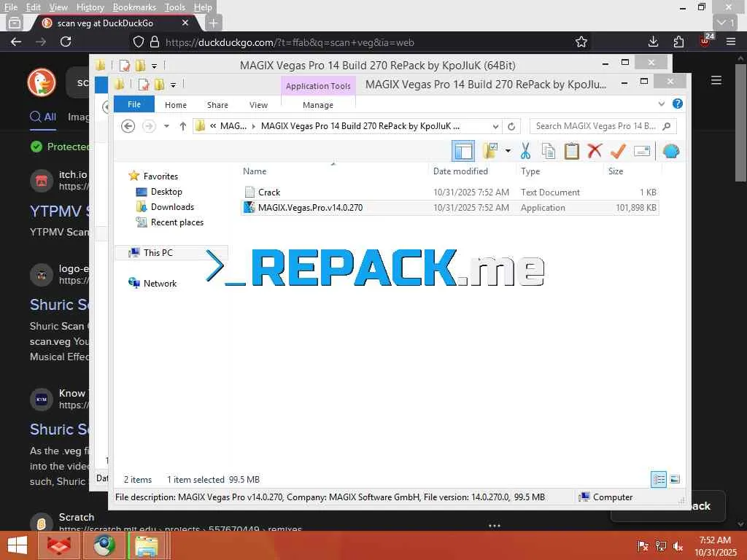Open Explorer Help with the blue question mark
Viewport: 747px width, 560px height.
click(678, 104)
